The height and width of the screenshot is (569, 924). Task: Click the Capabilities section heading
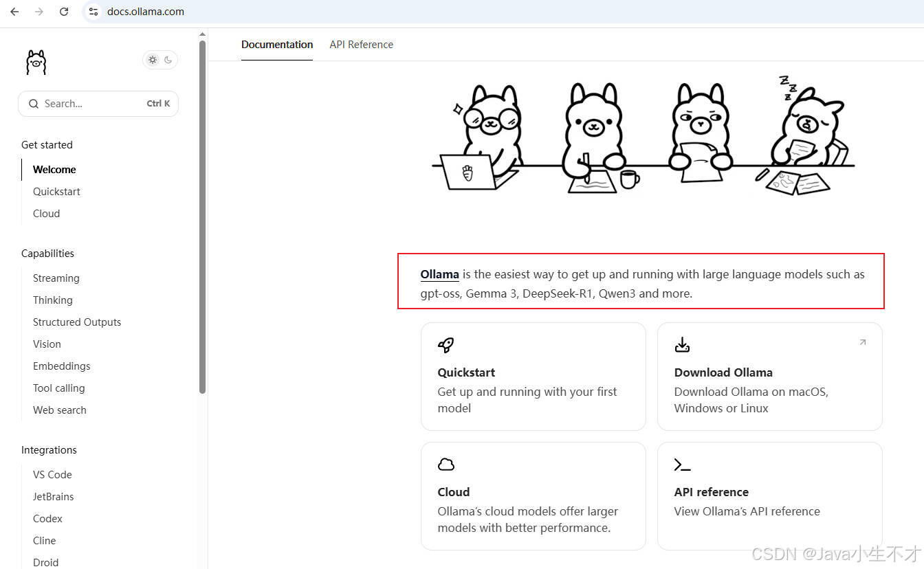click(47, 254)
